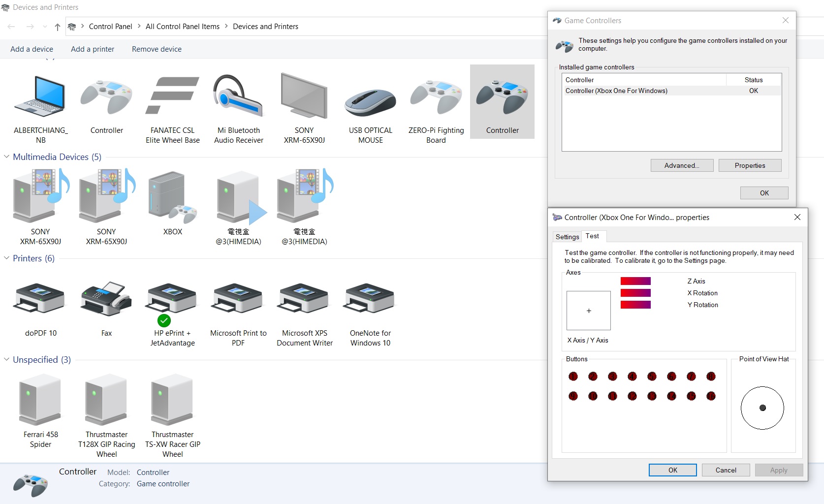The width and height of the screenshot is (824, 504).
Task: Click OK in the controller properties dialog
Action: point(672,470)
